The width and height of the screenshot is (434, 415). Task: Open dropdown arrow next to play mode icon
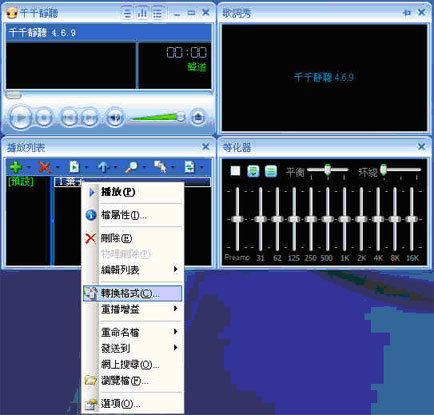(202, 167)
